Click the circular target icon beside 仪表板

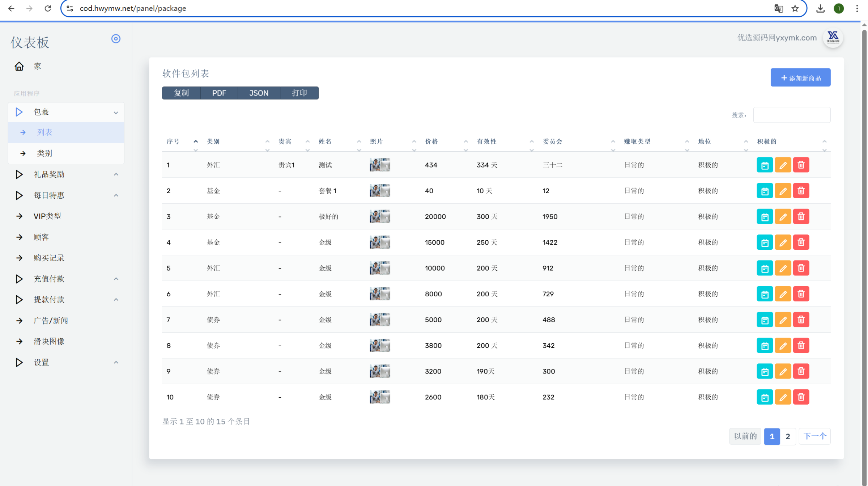click(x=116, y=39)
